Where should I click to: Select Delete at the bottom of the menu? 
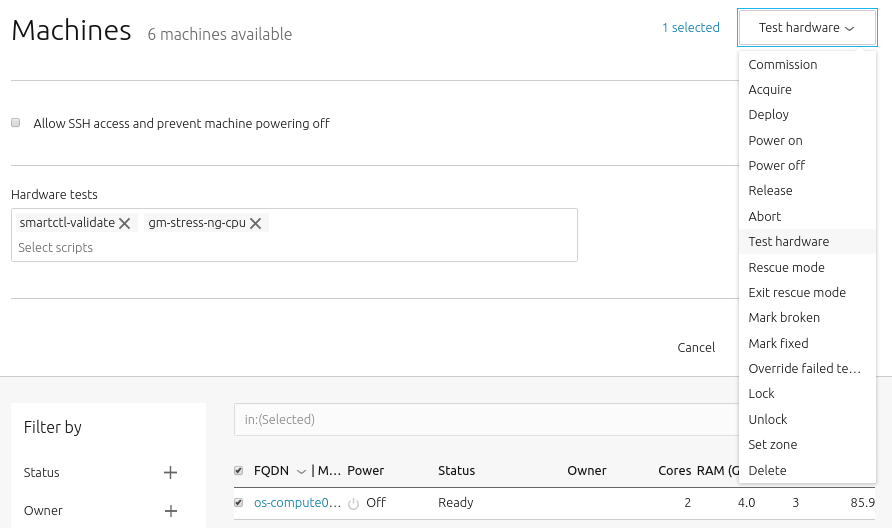click(767, 471)
